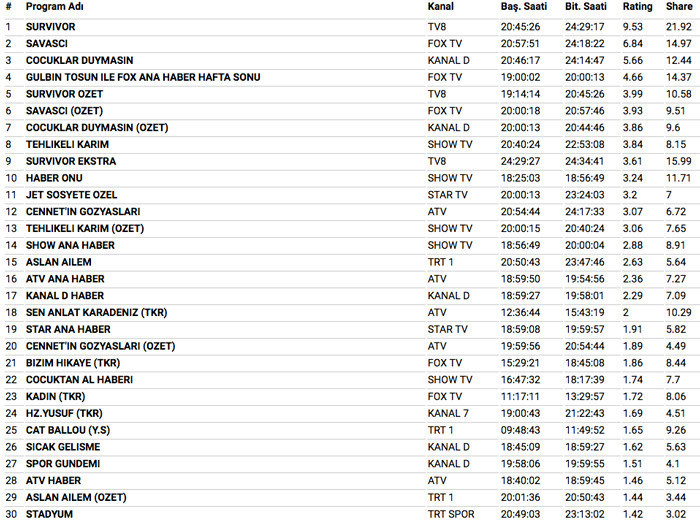Click the 21.92 share value
This screenshot has width=700, height=521.
click(x=679, y=26)
